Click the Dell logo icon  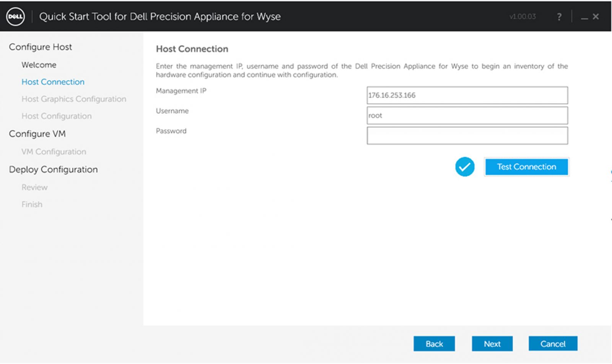pos(15,16)
